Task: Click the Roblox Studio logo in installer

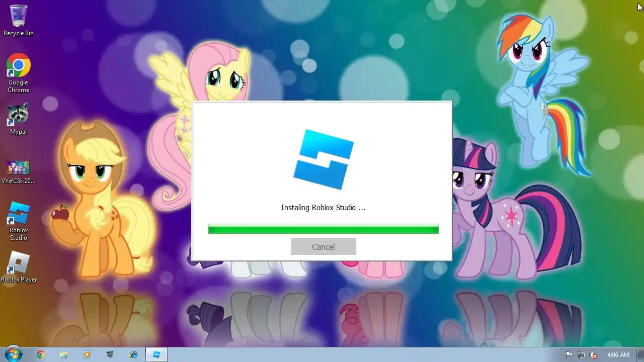Action: pos(323,159)
